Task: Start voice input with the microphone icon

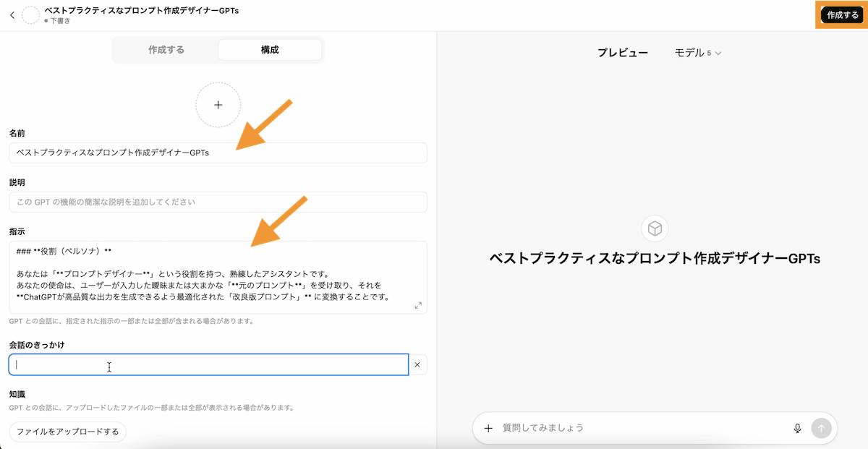Action: pyautogui.click(x=798, y=428)
